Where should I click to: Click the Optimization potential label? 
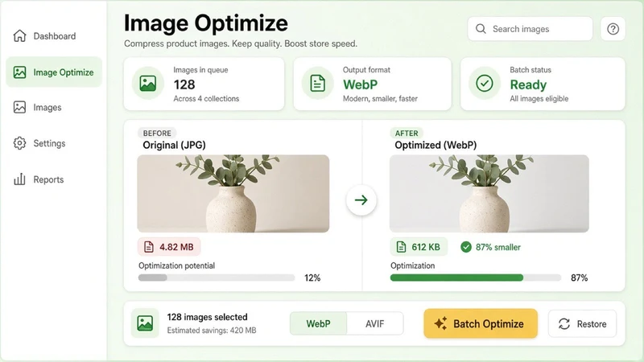(x=176, y=265)
